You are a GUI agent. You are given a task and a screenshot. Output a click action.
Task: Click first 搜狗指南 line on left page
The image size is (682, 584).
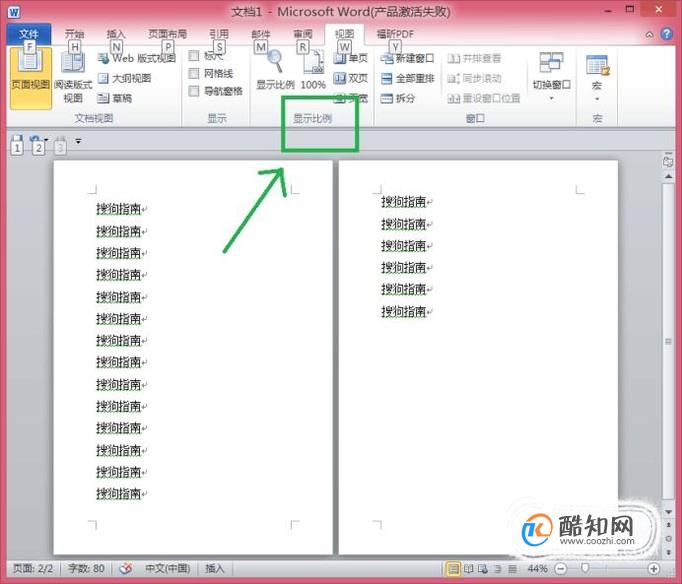(x=121, y=209)
